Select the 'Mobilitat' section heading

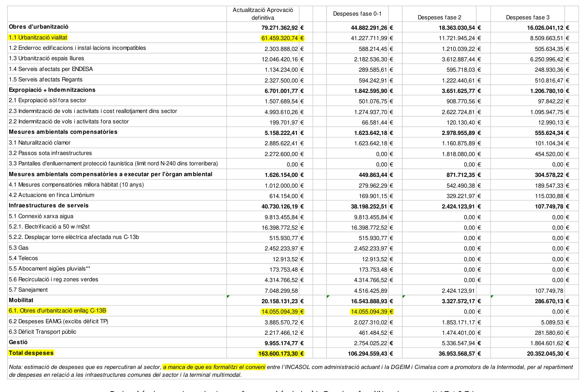(x=21, y=300)
